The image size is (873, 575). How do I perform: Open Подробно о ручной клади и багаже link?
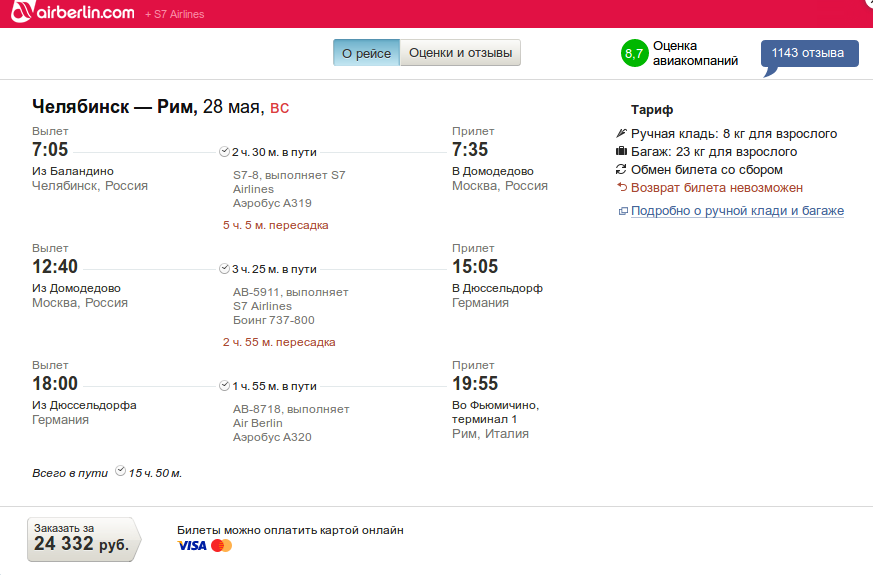737,210
